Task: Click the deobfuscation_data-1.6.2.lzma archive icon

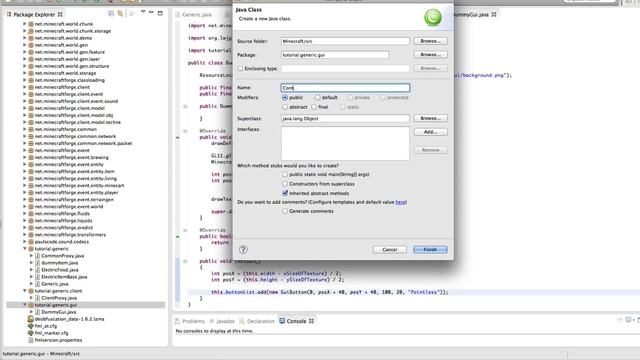Action: click(x=31, y=319)
